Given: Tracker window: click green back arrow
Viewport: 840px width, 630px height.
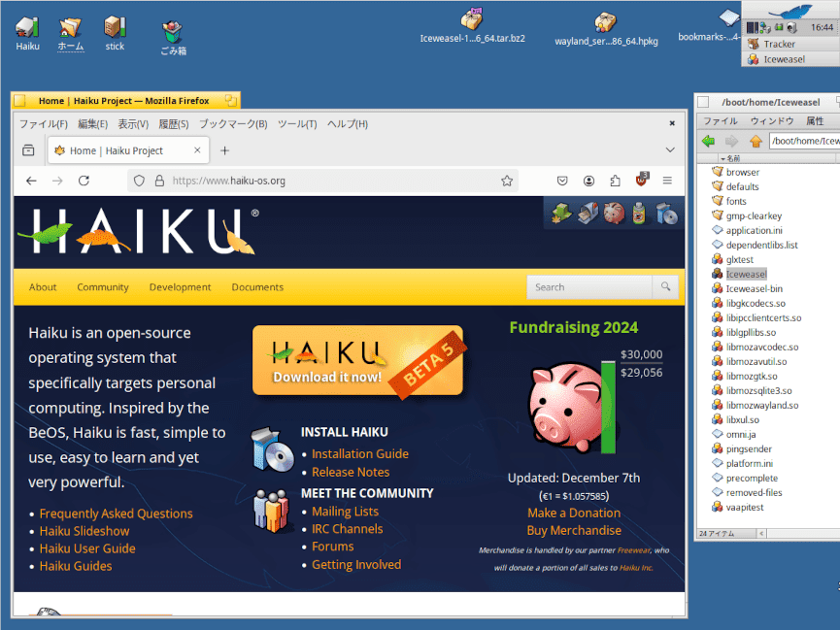Looking at the screenshot, I should pos(708,141).
